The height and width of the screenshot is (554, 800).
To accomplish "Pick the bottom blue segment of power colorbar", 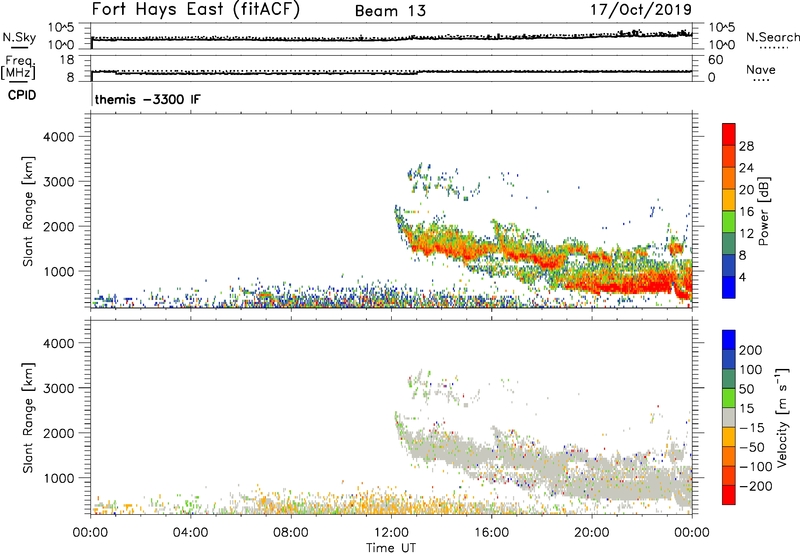I will point(729,287).
